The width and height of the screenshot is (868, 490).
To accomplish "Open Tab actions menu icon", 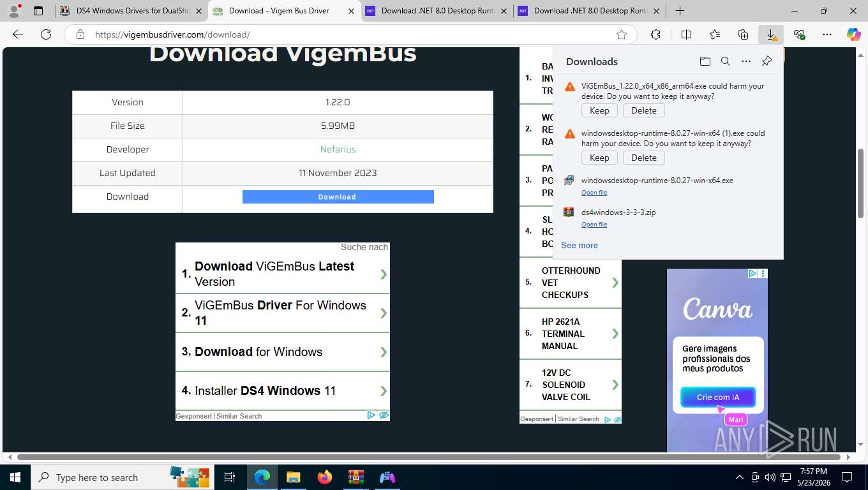I will (38, 11).
